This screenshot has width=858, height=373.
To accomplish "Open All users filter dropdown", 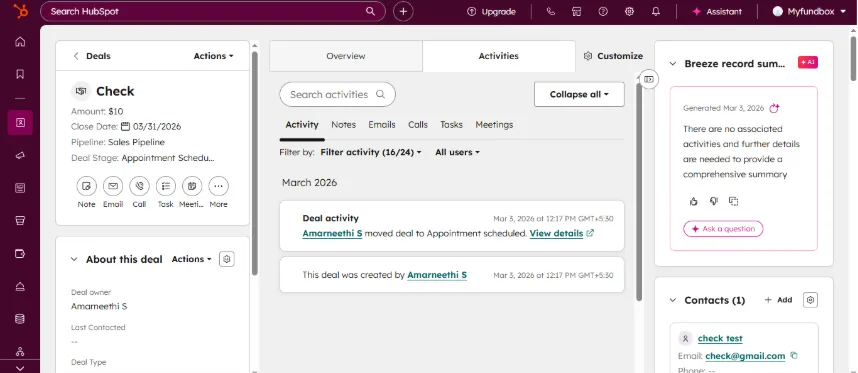I will coord(457,152).
